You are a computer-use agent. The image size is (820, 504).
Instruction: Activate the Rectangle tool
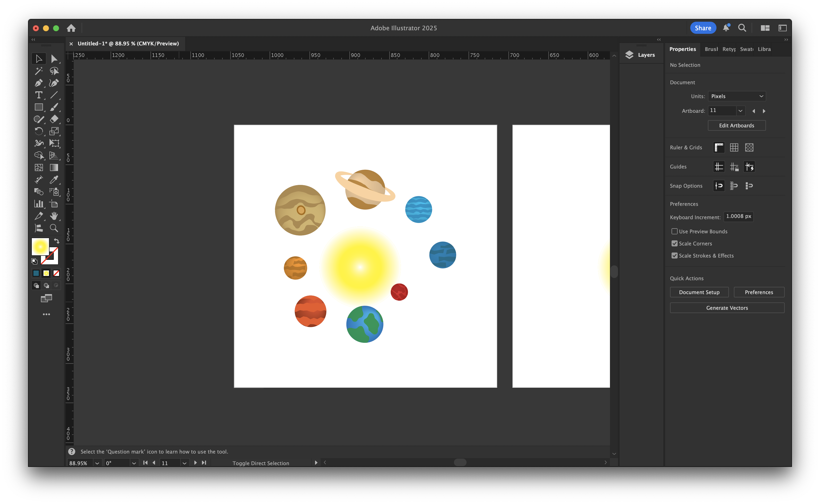coord(39,107)
